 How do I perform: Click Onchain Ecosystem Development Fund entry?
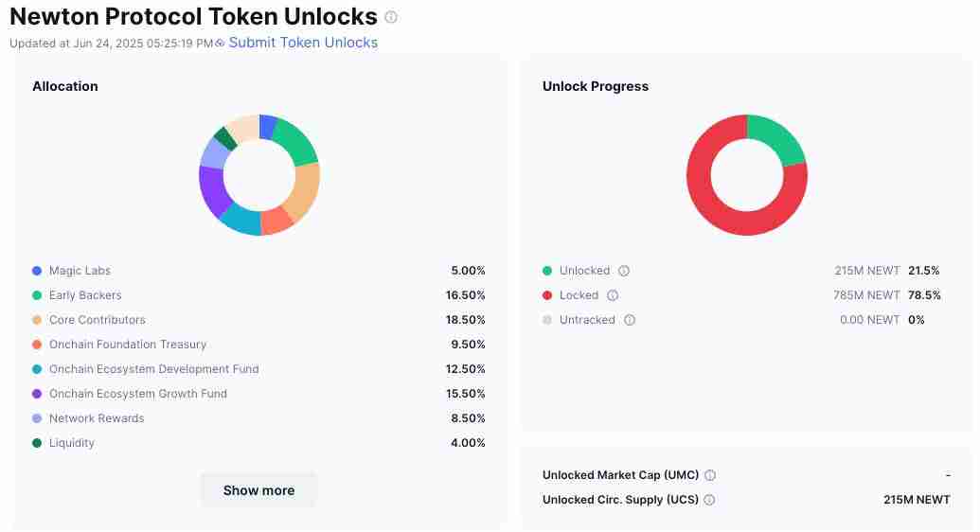[153, 369]
